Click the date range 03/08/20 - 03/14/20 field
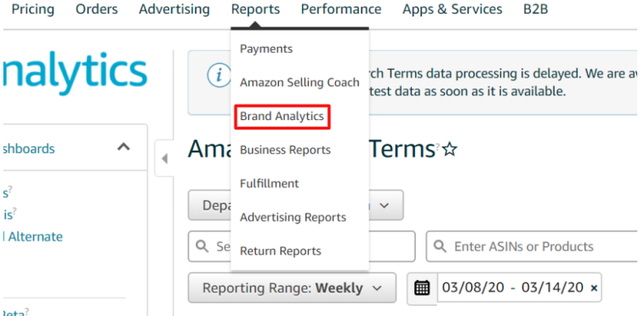The image size is (644, 316). pyautogui.click(x=513, y=288)
